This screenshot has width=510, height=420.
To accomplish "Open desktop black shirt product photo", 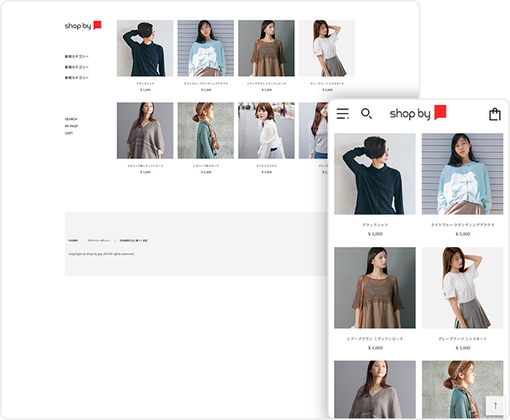I will tap(145, 48).
